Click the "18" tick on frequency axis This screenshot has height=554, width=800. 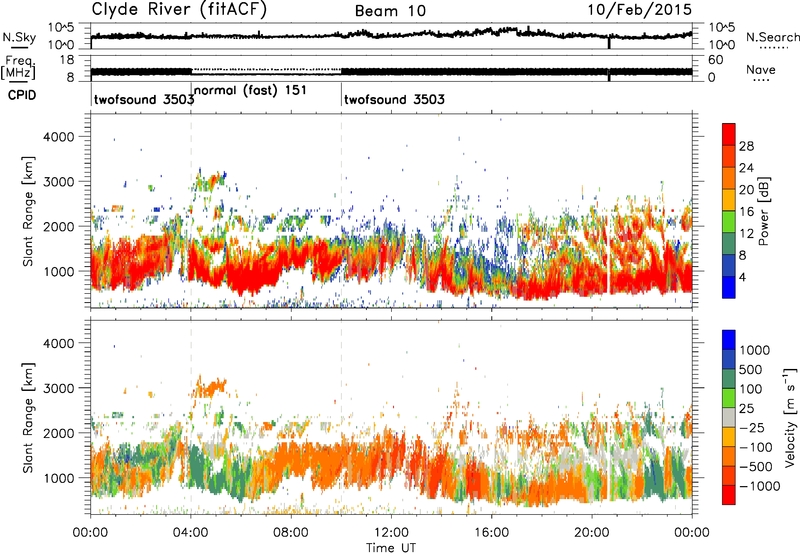tap(66, 60)
